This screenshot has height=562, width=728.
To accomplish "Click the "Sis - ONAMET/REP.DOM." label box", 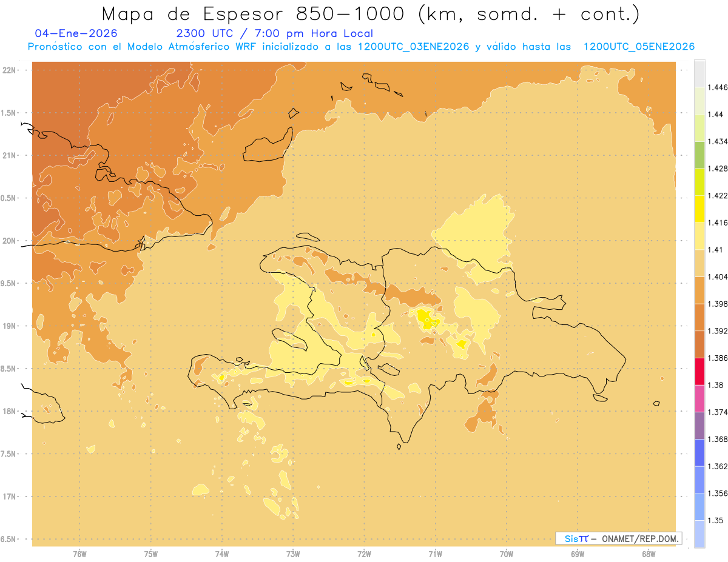I will tap(619, 538).
